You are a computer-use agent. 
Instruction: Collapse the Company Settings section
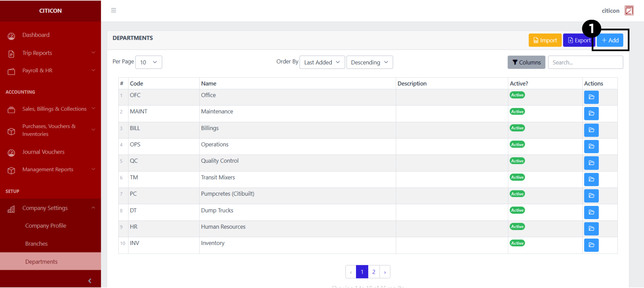[x=50, y=208]
